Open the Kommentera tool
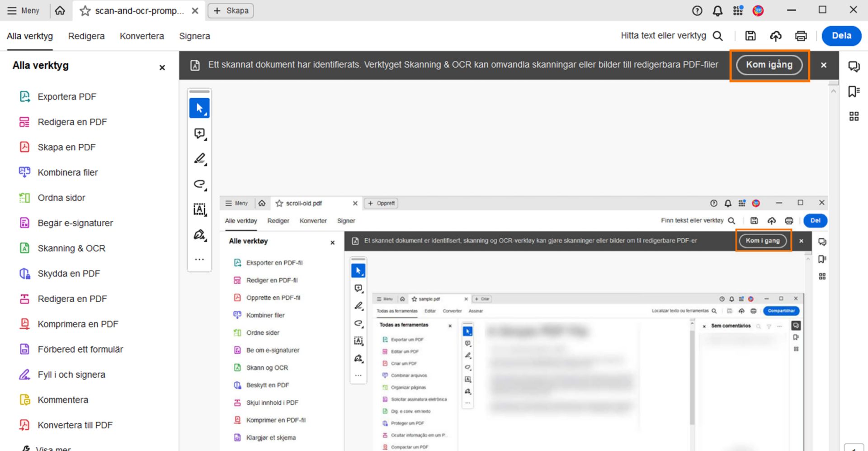Viewport: 868px width, 451px height. (x=54, y=400)
